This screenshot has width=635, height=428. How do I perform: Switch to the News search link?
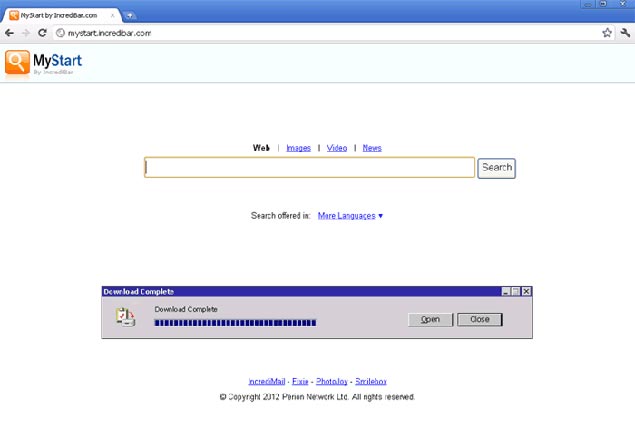(x=372, y=148)
